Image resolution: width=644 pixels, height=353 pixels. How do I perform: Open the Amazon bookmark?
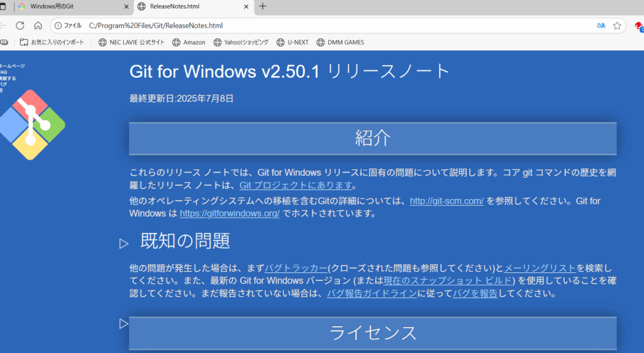(189, 42)
